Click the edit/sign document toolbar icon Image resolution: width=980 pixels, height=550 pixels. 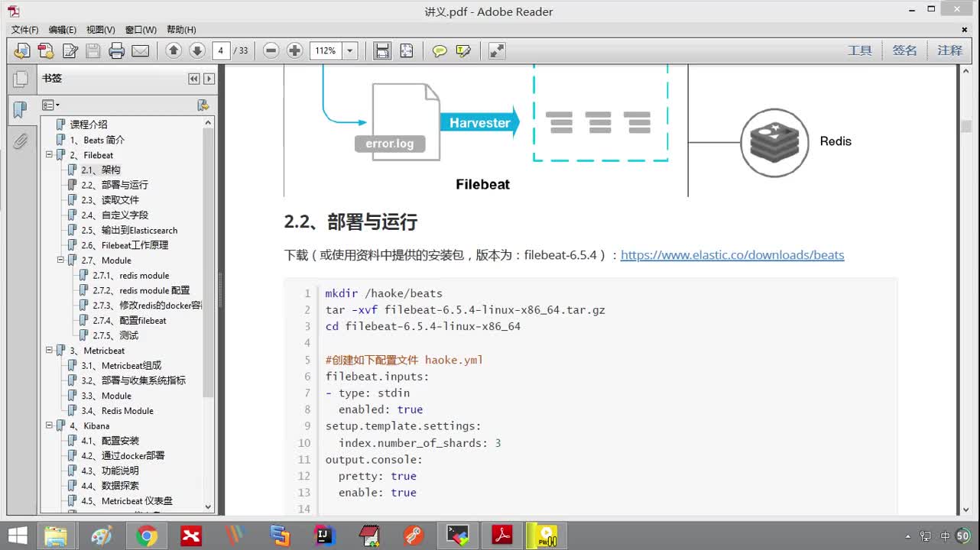click(x=70, y=51)
